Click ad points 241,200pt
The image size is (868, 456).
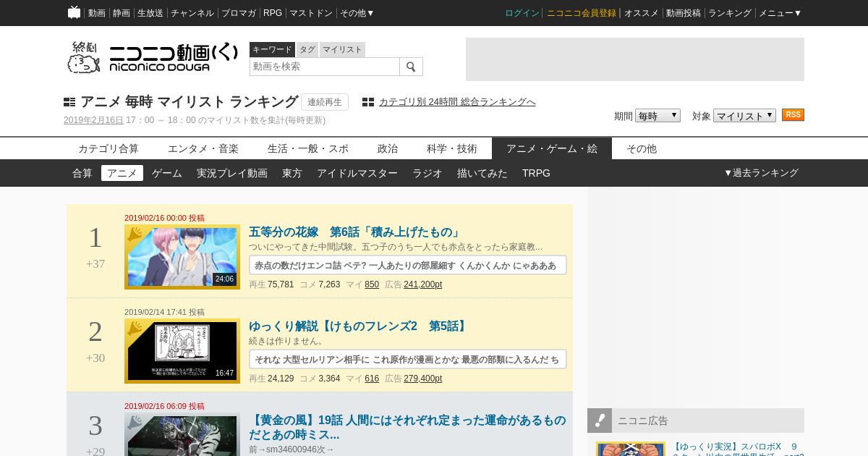pyautogui.click(x=423, y=284)
